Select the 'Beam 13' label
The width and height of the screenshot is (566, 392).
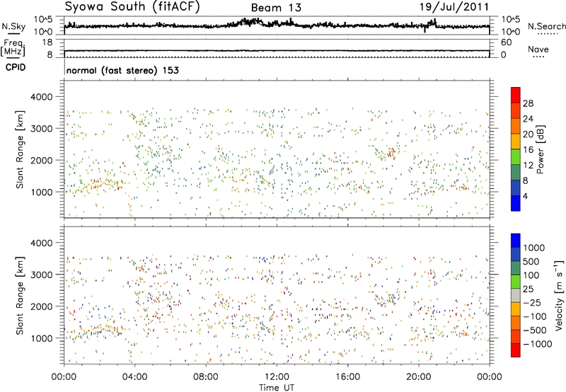click(x=276, y=8)
